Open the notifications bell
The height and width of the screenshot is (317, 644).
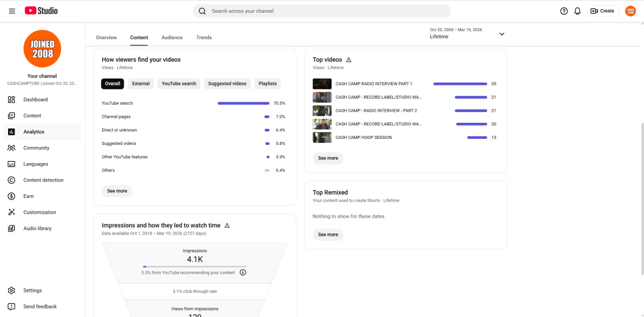coord(578,11)
